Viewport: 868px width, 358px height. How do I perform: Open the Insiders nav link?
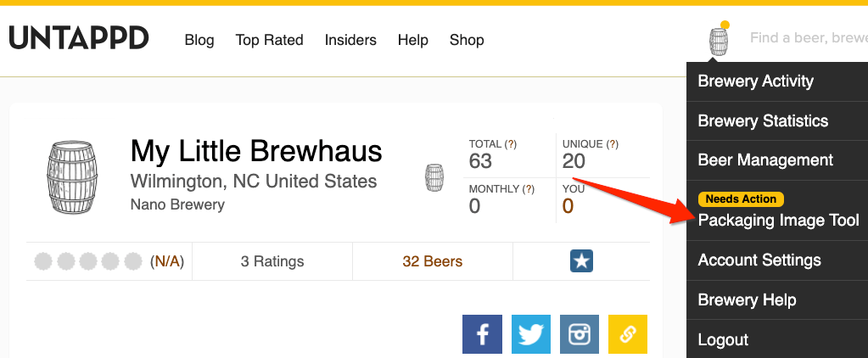[x=350, y=40]
